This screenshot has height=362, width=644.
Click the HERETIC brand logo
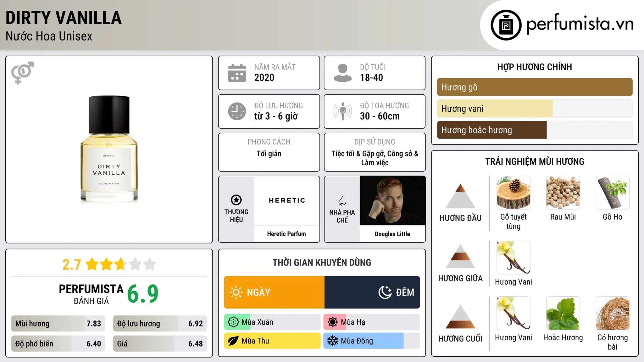(287, 200)
